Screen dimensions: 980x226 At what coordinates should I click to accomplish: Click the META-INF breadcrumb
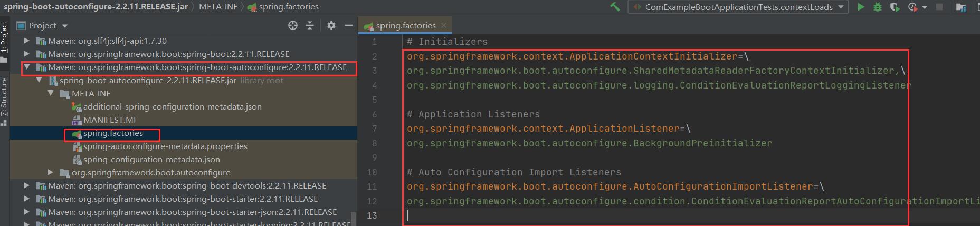point(217,7)
